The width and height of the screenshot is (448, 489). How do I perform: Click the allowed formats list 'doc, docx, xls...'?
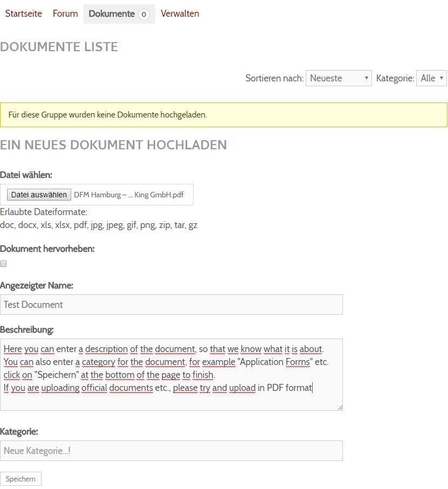tap(99, 225)
